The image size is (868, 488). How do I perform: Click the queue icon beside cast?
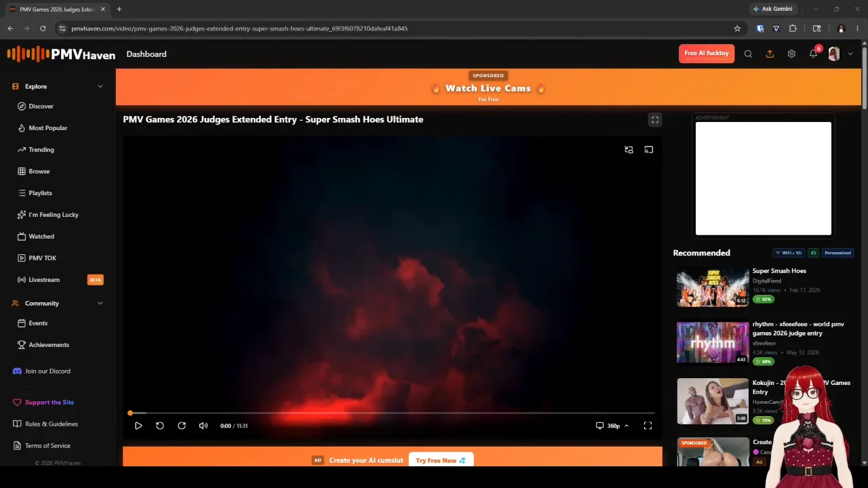(x=629, y=150)
